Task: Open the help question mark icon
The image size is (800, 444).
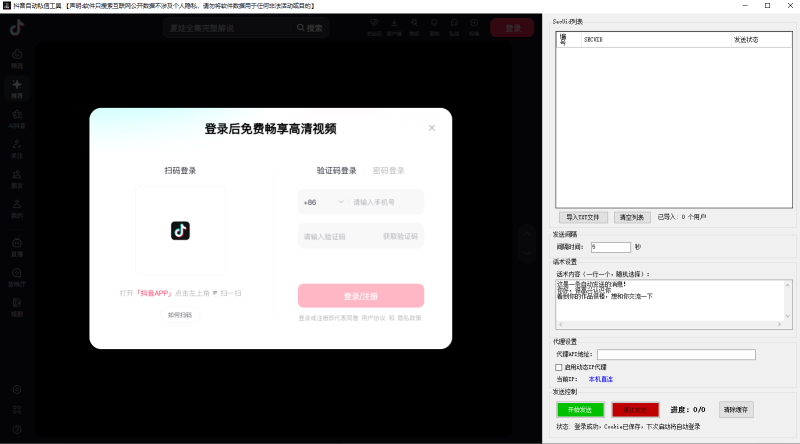Action: pyautogui.click(x=17, y=429)
